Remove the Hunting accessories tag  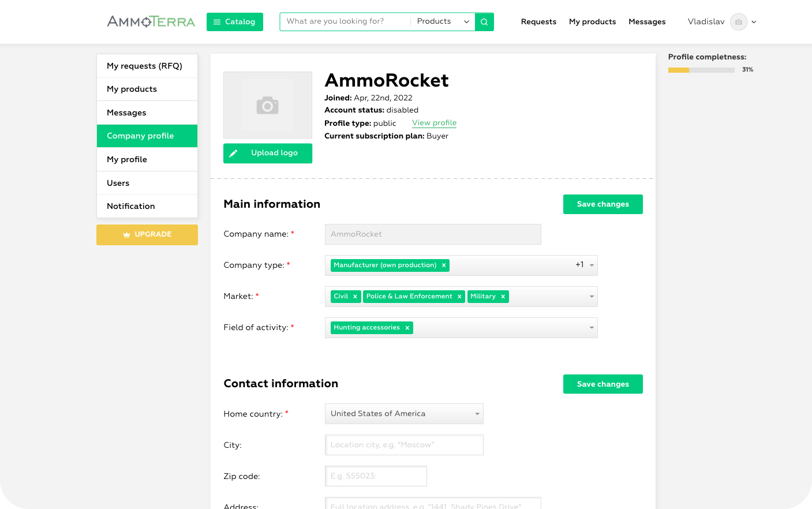[x=407, y=328]
